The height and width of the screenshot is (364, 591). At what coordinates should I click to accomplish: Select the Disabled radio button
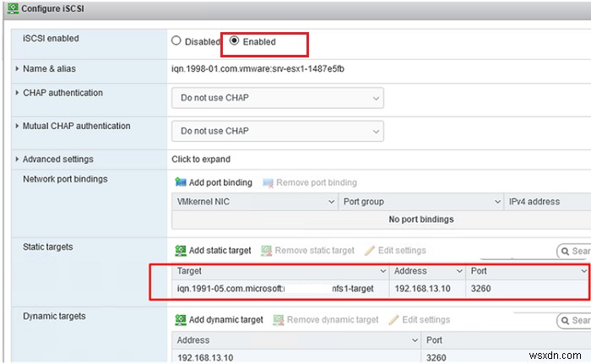pyautogui.click(x=176, y=41)
